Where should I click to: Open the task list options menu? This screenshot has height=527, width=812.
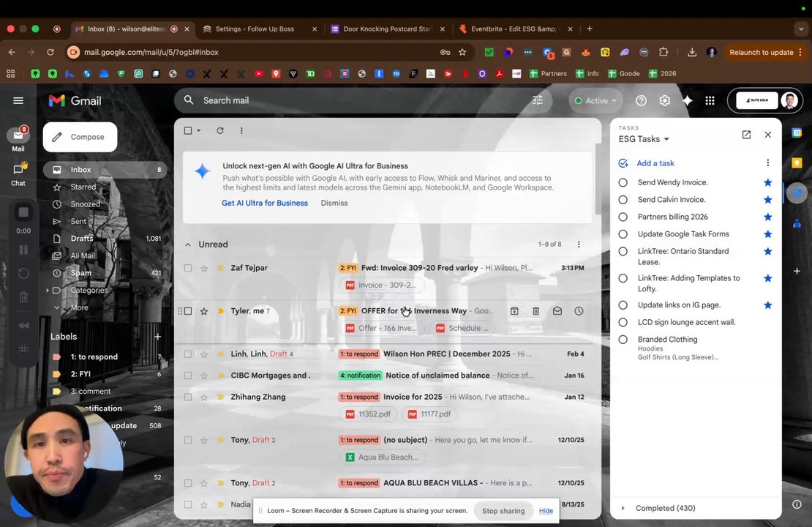pyautogui.click(x=768, y=162)
